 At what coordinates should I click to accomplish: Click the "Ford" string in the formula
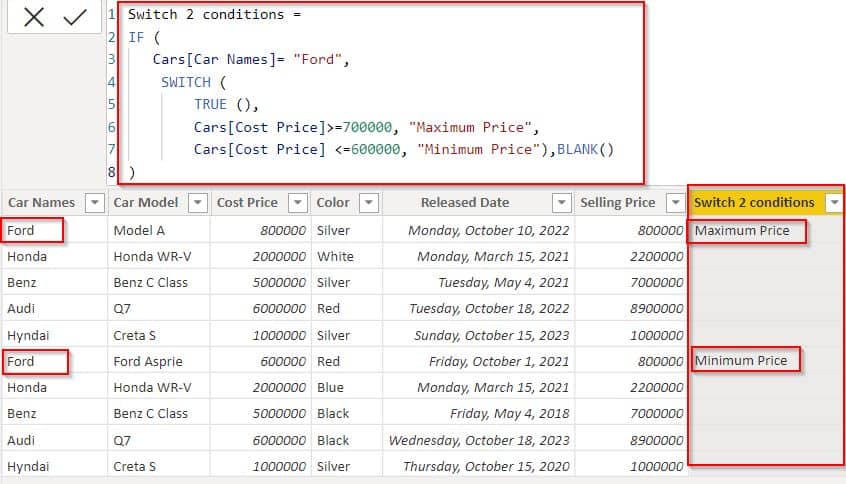(317, 59)
